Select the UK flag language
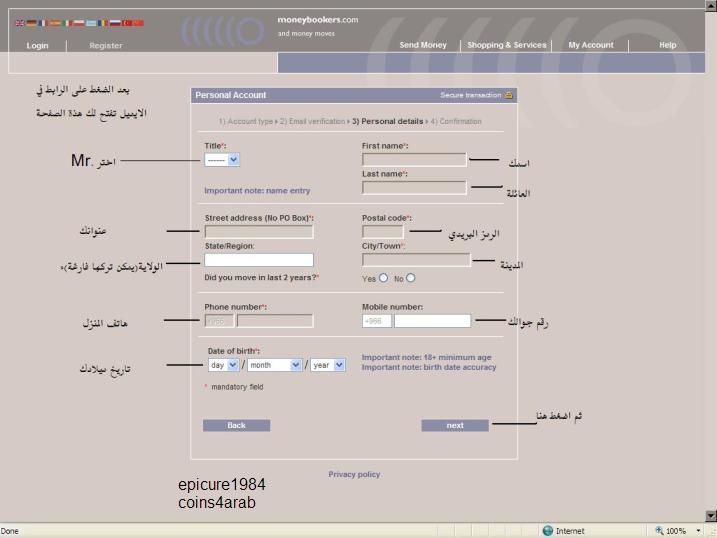717x538 pixels. [20, 23]
